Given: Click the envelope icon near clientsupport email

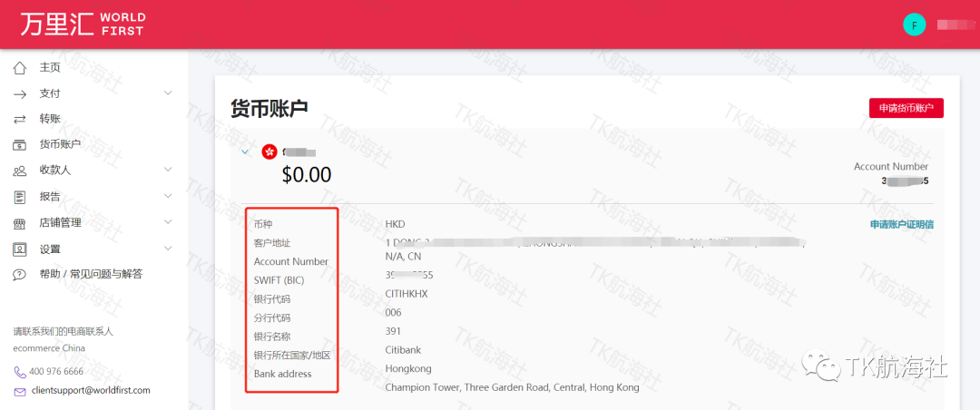Looking at the screenshot, I should point(20,391).
